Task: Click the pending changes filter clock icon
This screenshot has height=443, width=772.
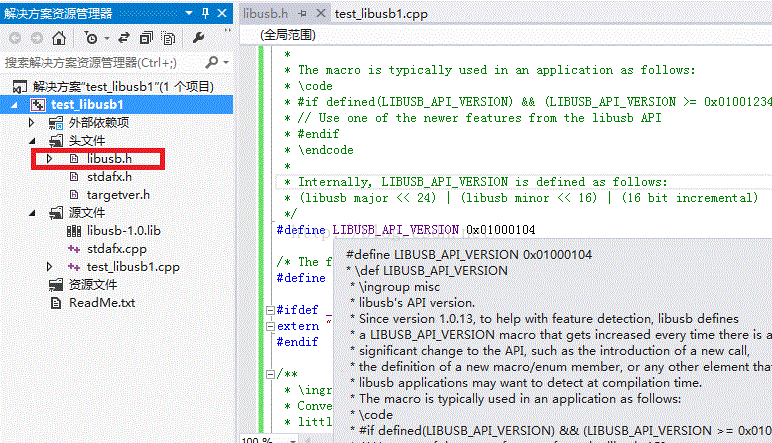Action: (91, 38)
